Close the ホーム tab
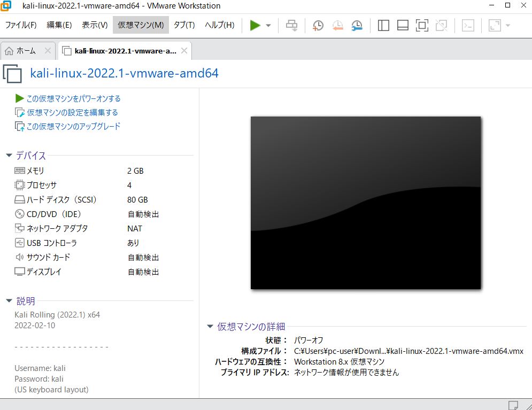532x410 pixels. tap(48, 51)
